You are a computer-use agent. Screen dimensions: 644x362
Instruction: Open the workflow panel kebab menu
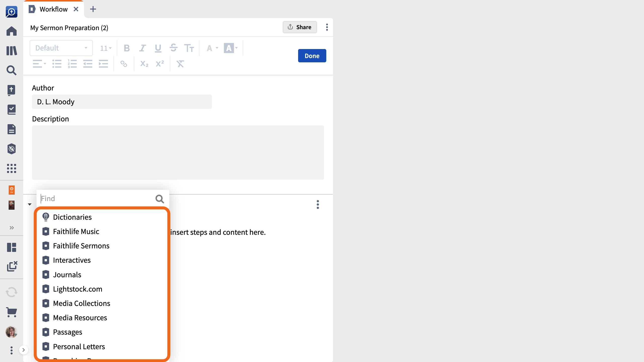coord(327,27)
